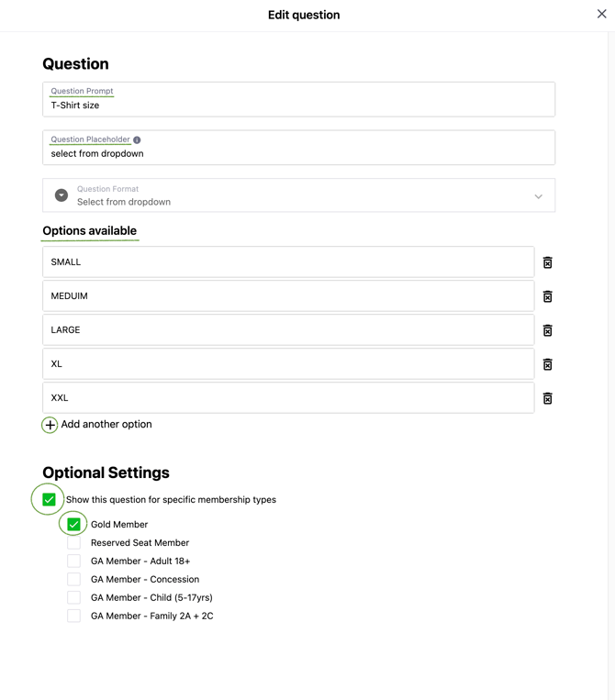Click the plus icon to add option
Image resolution: width=615 pixels, height=700 pixels.
click(x=50, y=425)
